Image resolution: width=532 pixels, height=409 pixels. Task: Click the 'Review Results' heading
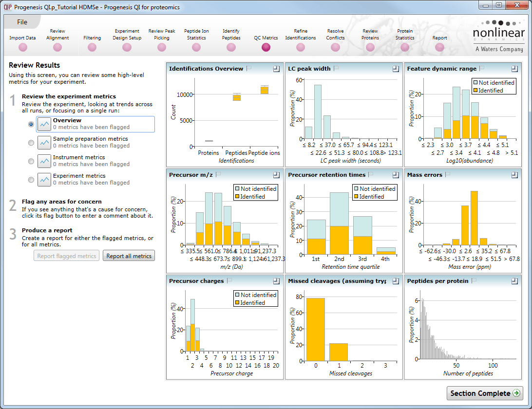pos(34,65)
